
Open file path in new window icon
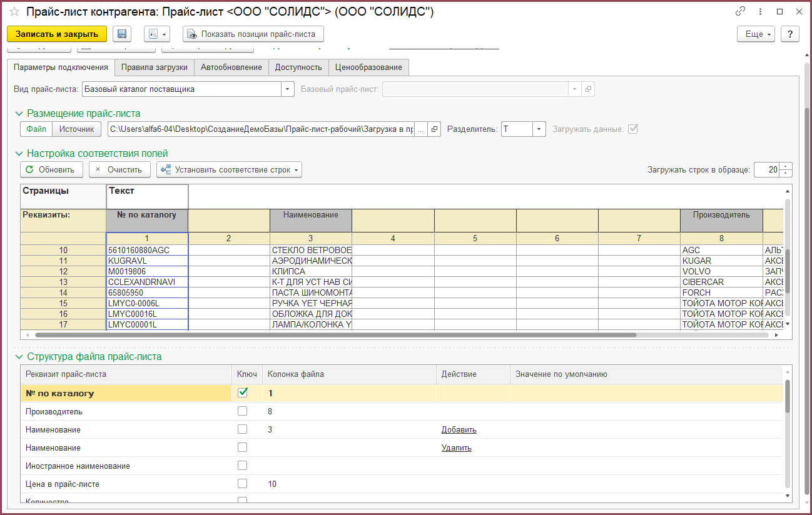pyautogui.click(x=435, y=129)
